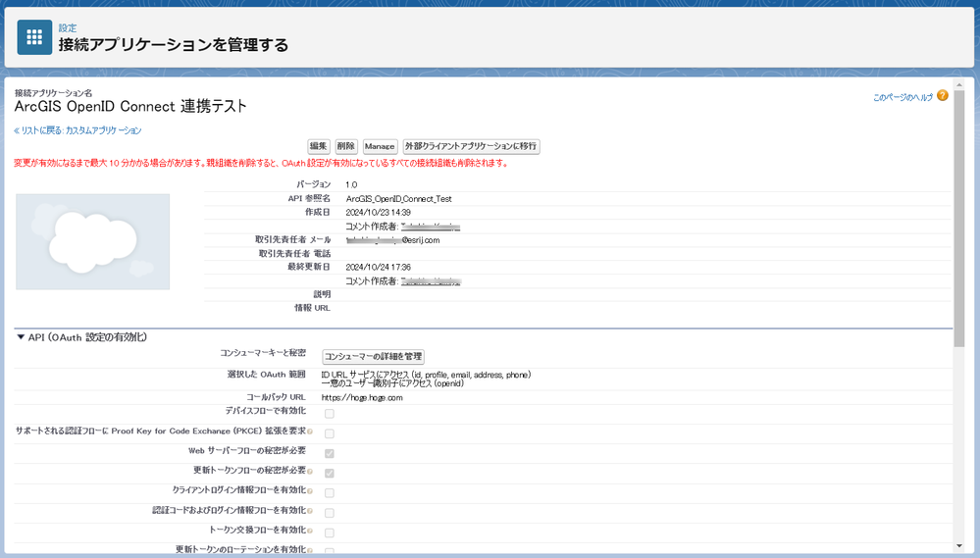
Task: Click the scrollbar up arrow
Action: 958,84
